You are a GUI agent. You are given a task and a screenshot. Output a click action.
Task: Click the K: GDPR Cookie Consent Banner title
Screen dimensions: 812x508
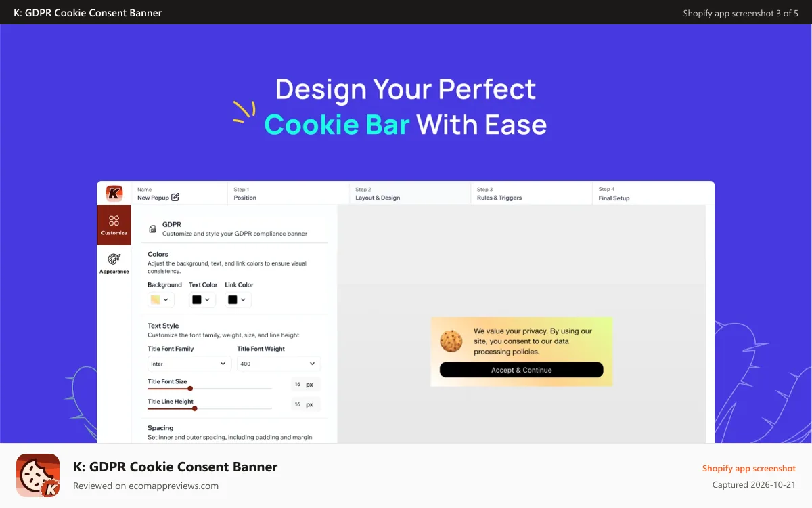pyautogui.click(x=175, y=467)
